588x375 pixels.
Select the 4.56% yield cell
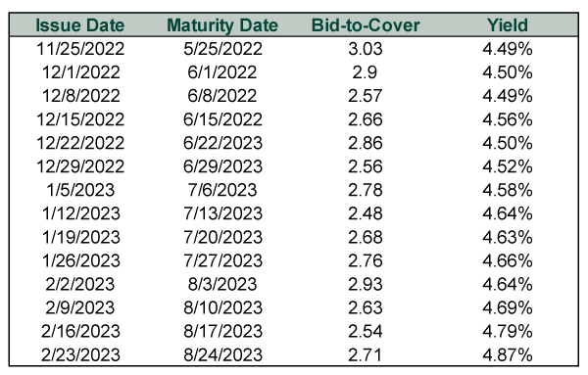coord(508,119)
